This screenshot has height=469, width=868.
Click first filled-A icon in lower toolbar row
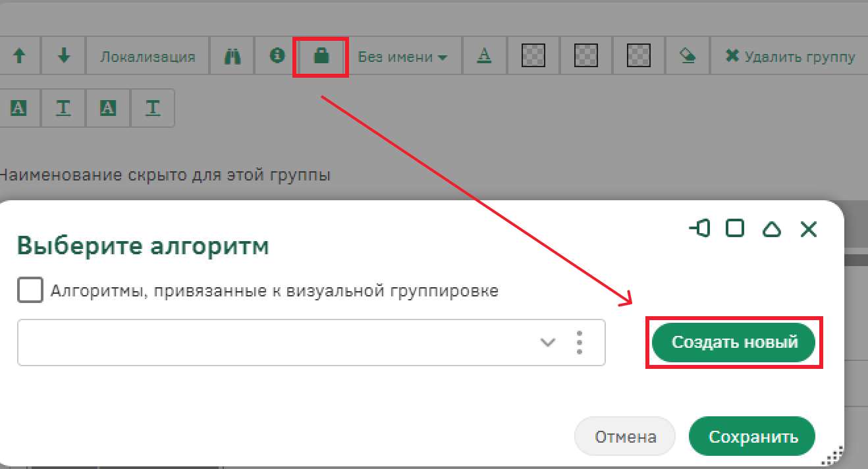point(18,108)
